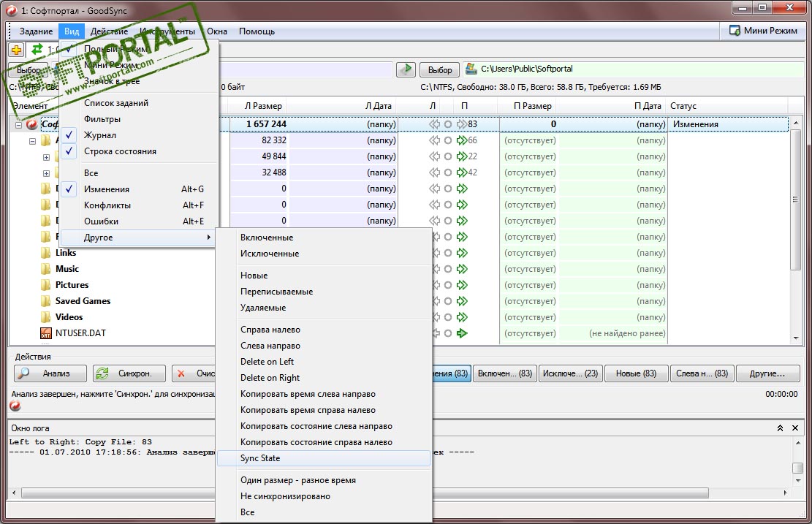Click the green arrow browse button beside right Выбор

[406, 69]
